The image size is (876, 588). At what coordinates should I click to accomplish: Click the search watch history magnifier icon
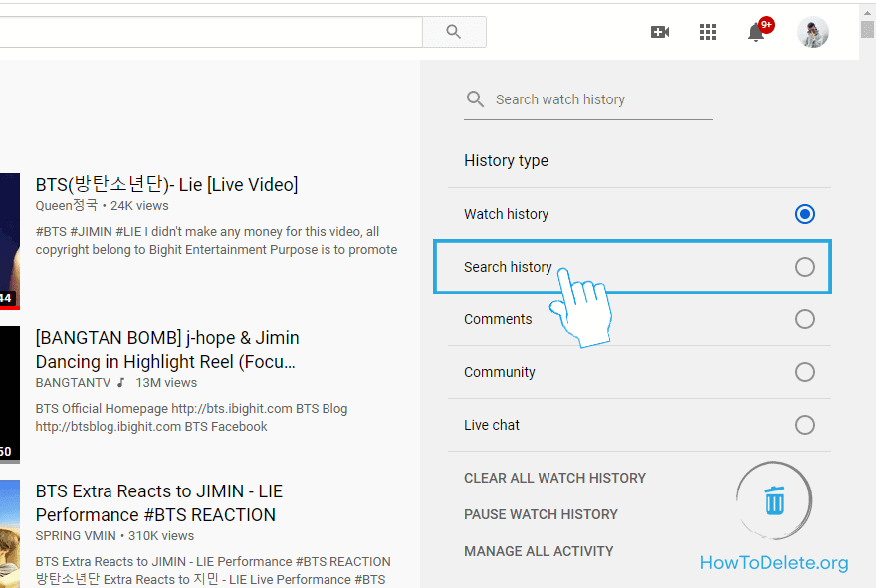pyautogui.click(x=477, y=99)
